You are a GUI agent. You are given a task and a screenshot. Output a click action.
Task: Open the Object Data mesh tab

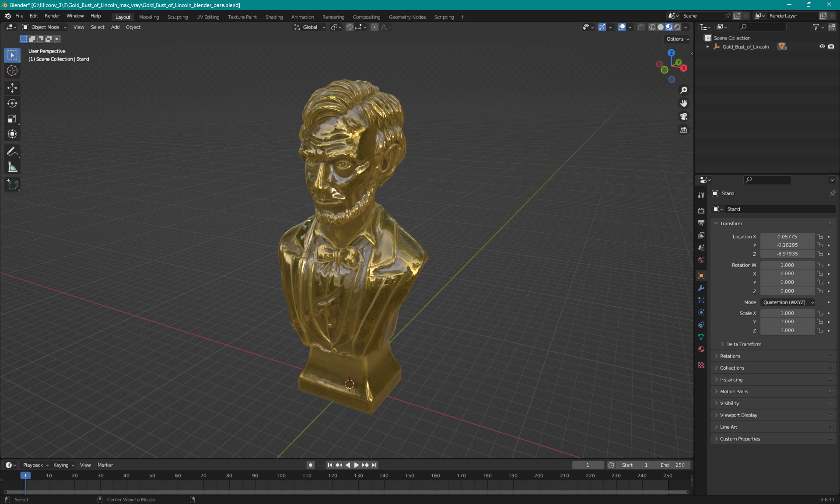click(701, 337)
